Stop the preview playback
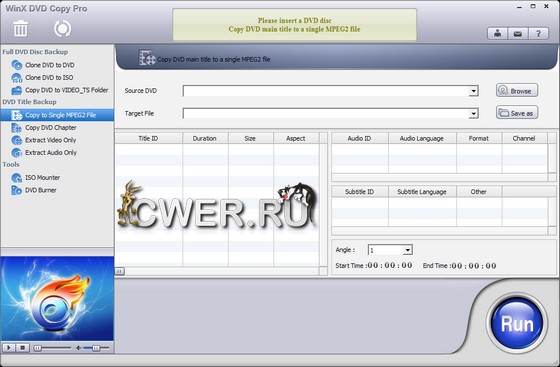Viewport: 560px width, 367px height. pyautogui.click(x=23, y=347)
